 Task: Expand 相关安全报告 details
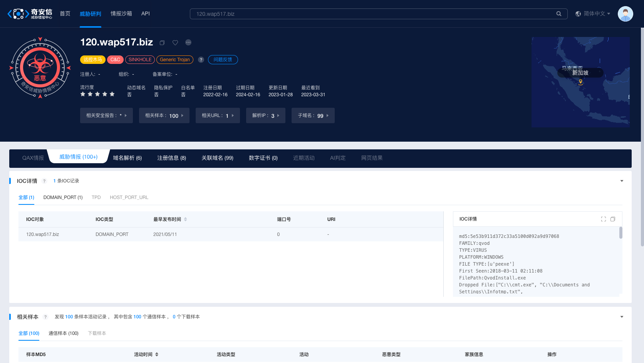(106, 115)
